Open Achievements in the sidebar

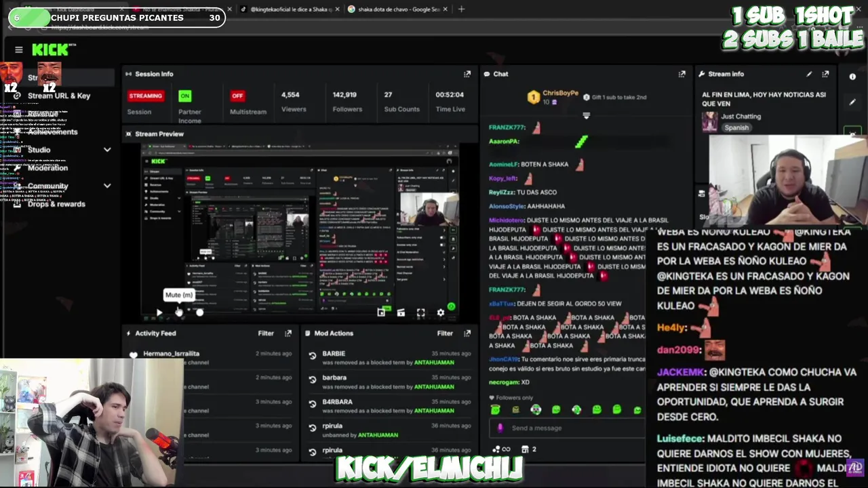coord(53,131)
